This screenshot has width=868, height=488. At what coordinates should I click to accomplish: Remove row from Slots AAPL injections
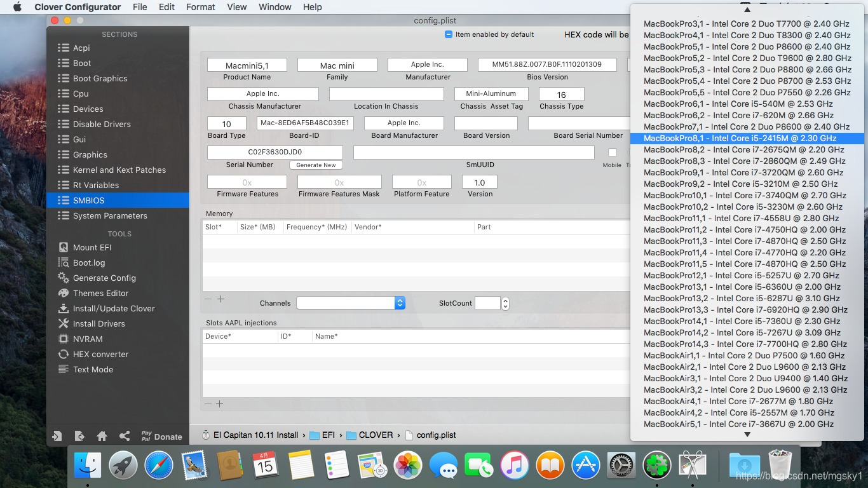(208, 403)
